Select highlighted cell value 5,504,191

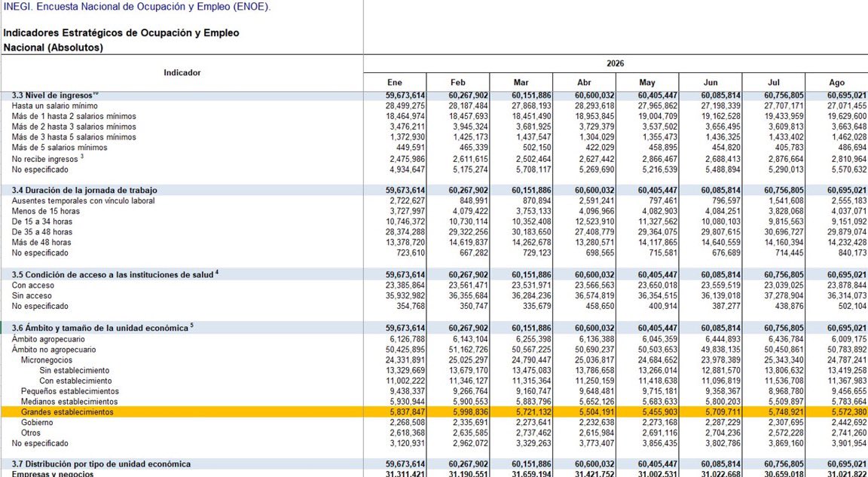pos(597,412)
